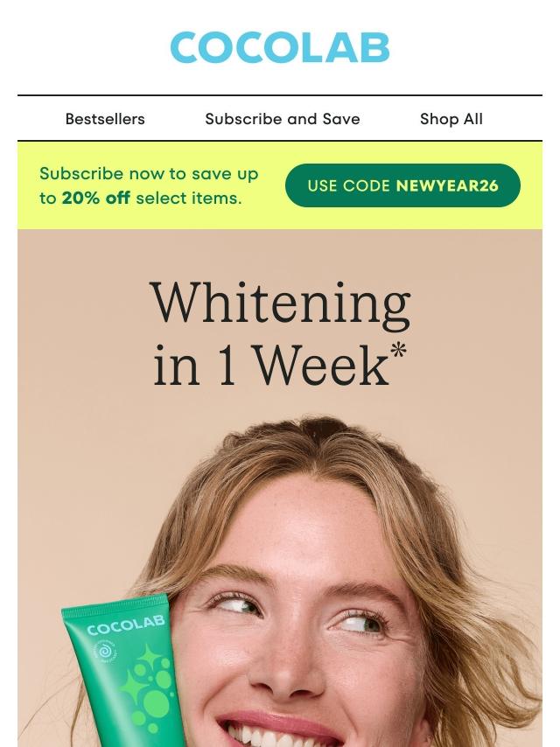Image resolution: width=560 pixels, height=747 pixels.
Task: Click the woman's smiling teeth
Action: pyautogui.click(x=281, y=737)
